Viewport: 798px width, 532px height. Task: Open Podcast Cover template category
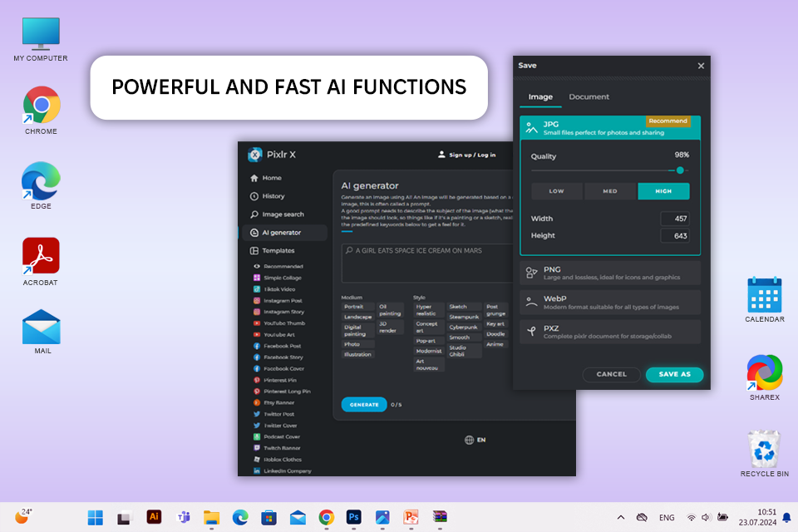pyautogui.click(x=277, y=436)
